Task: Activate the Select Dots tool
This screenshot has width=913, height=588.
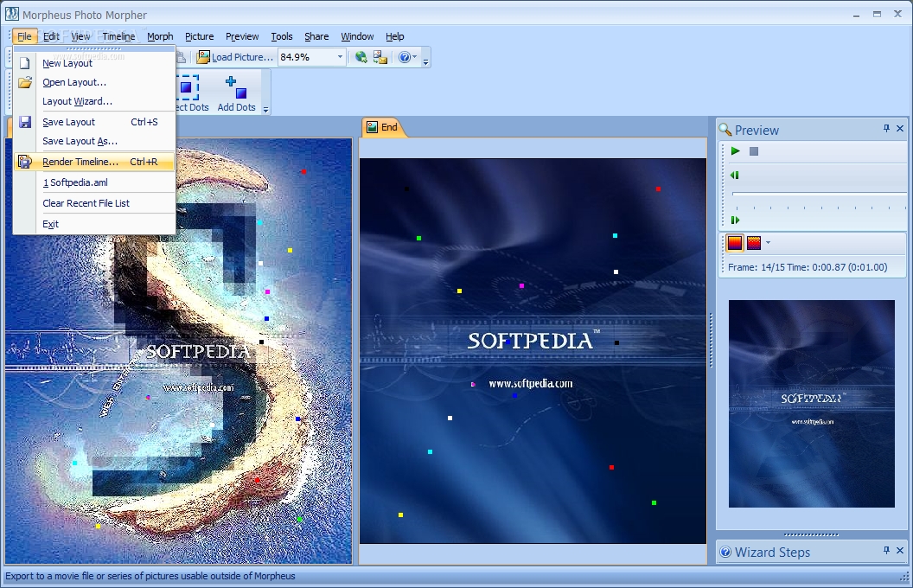Action: 191,93
